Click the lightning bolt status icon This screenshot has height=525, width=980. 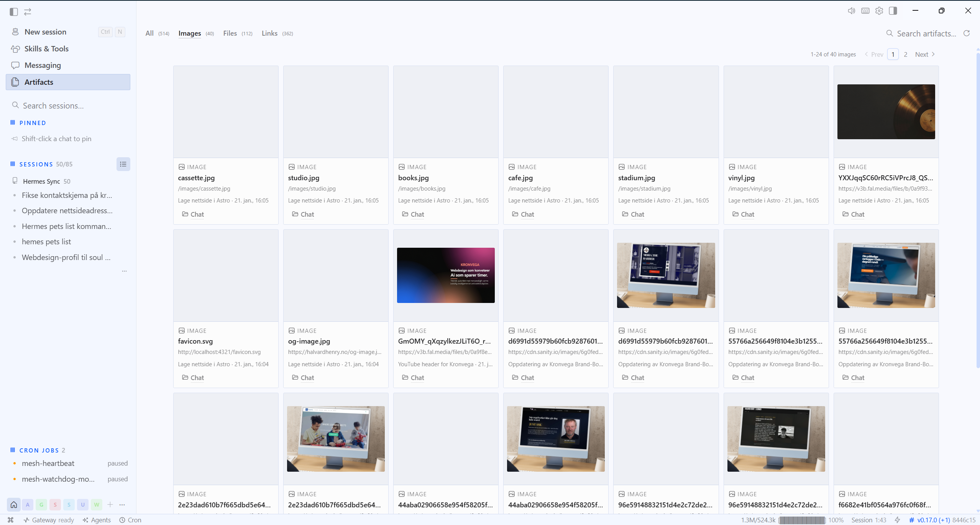[x=897, y=520]
